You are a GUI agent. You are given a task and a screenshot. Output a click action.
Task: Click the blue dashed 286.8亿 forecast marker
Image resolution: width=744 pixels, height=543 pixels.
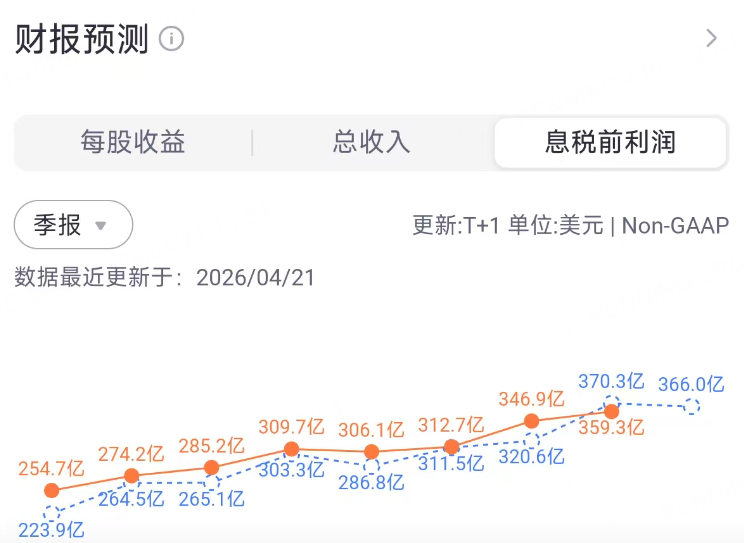pyautogui.click(x=371, y=466)
